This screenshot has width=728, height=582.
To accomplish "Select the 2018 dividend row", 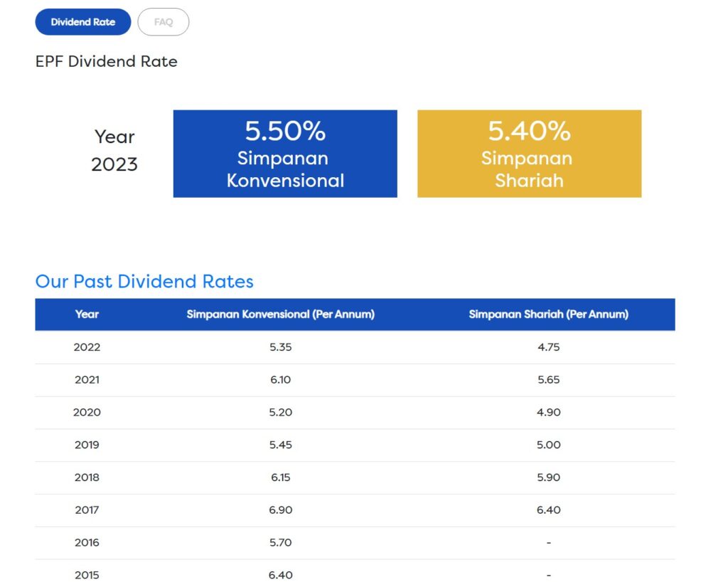I will (x=87, y=477).
